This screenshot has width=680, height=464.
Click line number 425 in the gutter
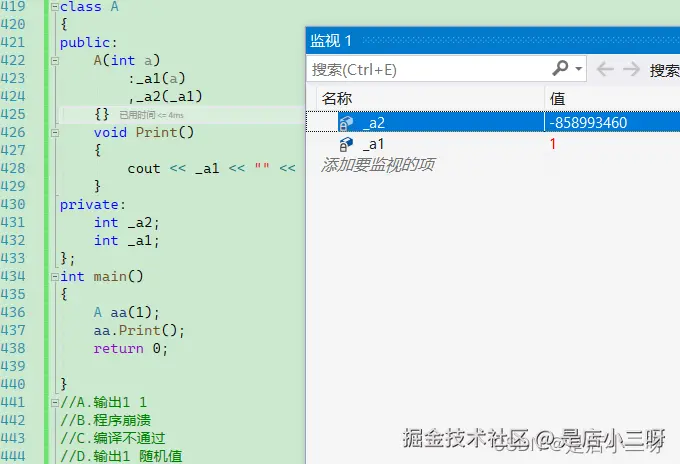pos(13,114)
